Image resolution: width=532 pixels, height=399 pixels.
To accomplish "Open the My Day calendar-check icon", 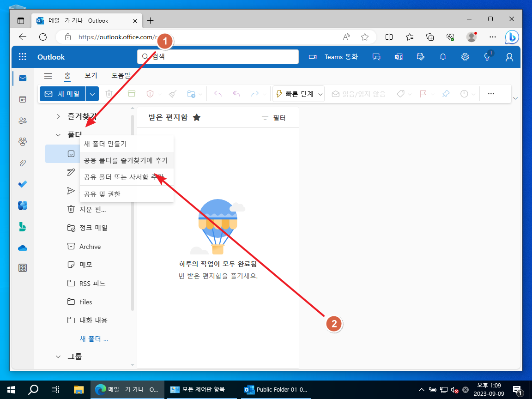I will tap(420, 57).
